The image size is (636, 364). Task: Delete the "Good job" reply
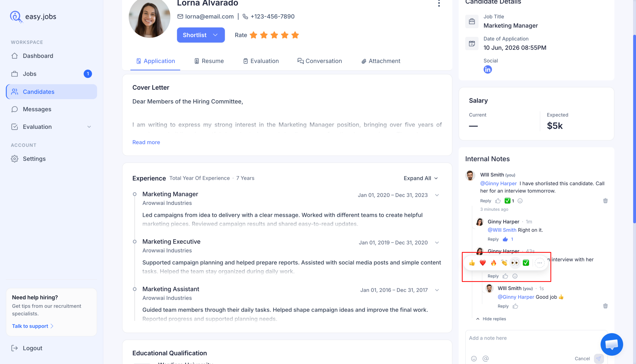point(605,306)
